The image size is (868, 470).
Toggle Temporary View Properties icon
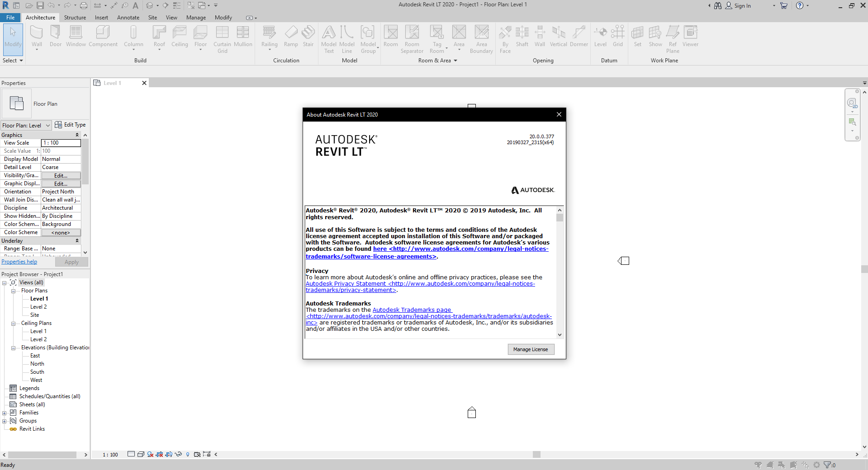click(197, 454)
